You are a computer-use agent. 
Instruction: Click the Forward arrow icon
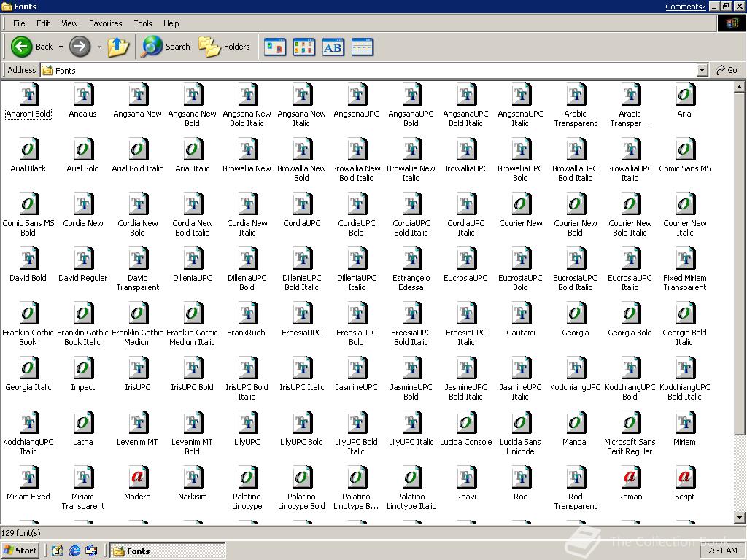coord(80,47)
